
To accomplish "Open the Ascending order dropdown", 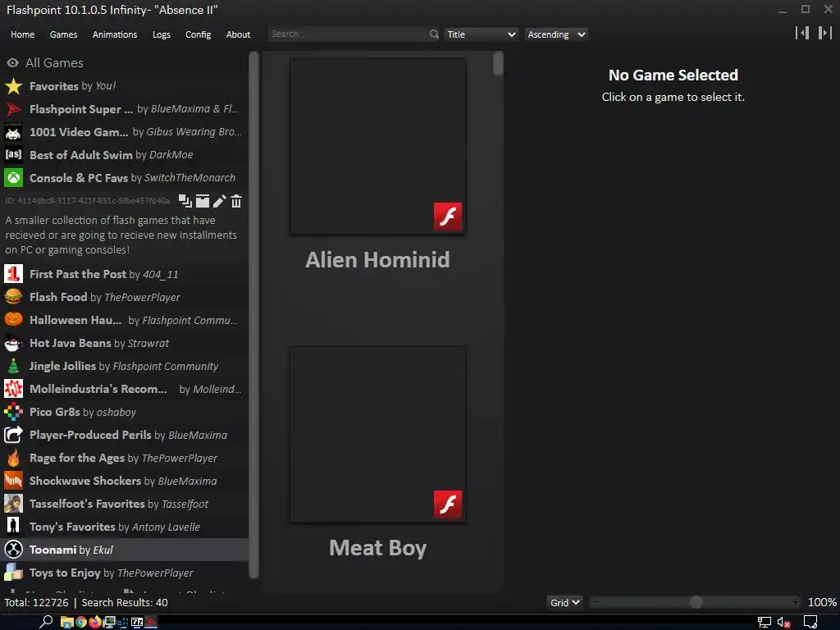I will point(556,34).
